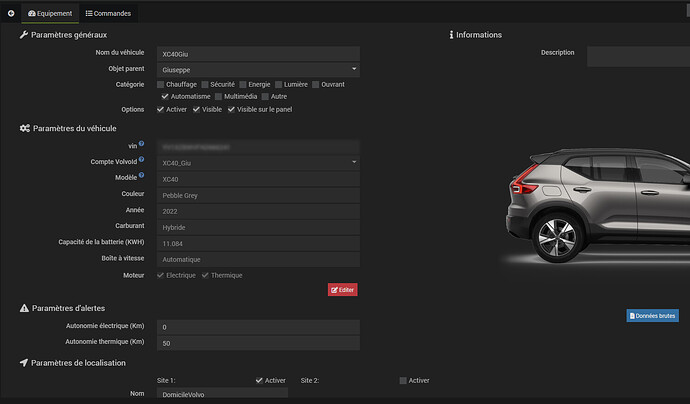Click the Nom du véhicule field
The height and width of the screenshot is (404, 690).
click(258, 54)
